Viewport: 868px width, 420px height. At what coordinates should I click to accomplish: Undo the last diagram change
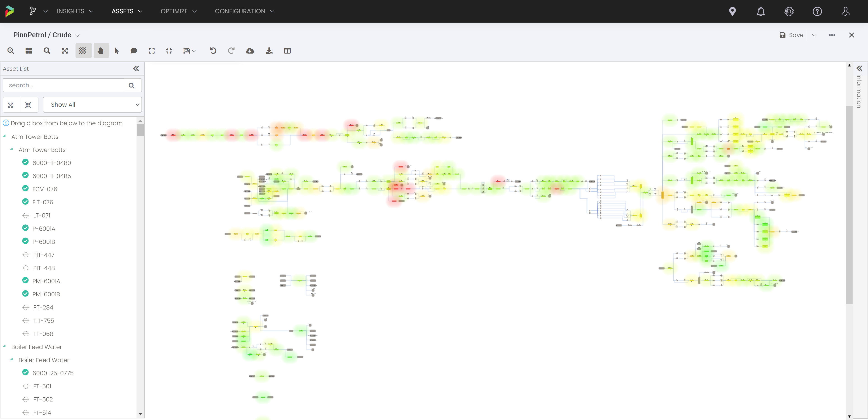tap(213, 51)
